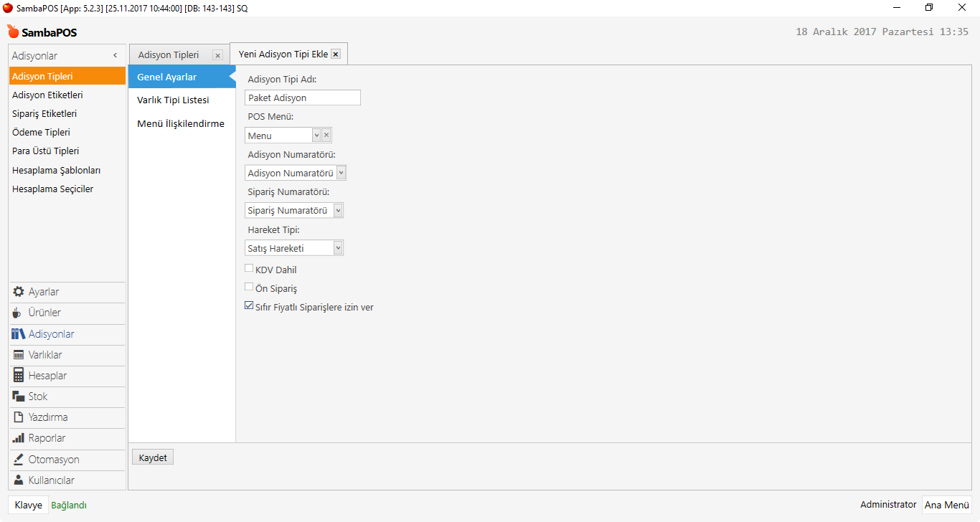Click the Kullanıcılar person icon

pyautogui.click(x=19, y=480)
